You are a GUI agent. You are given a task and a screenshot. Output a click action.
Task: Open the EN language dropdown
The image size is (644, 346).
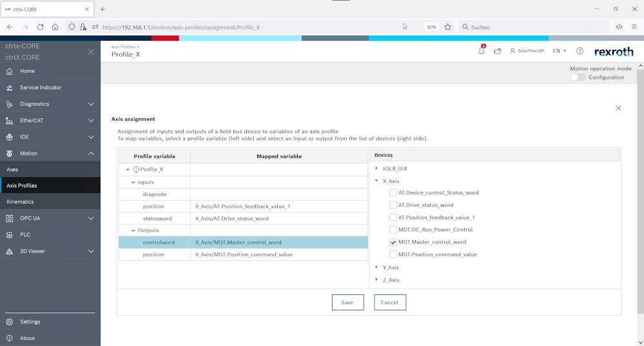coord(560,51)
